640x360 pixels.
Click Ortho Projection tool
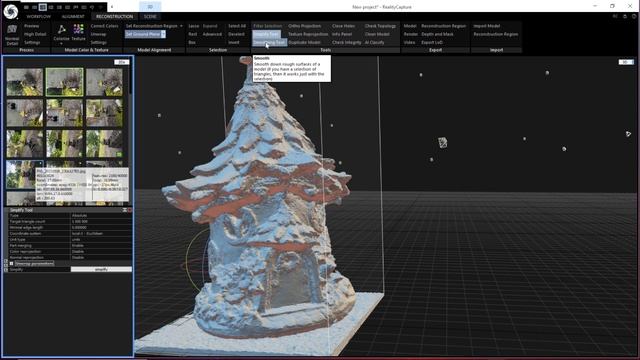pos(304,26)
